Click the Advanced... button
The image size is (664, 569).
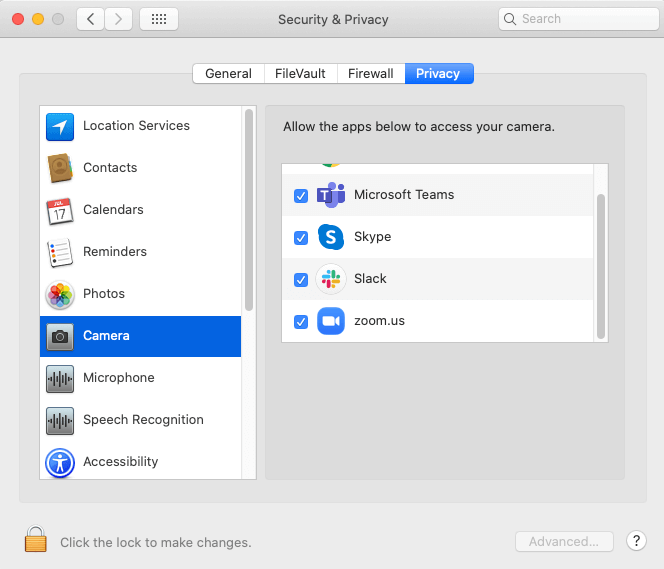click(564, 541)
